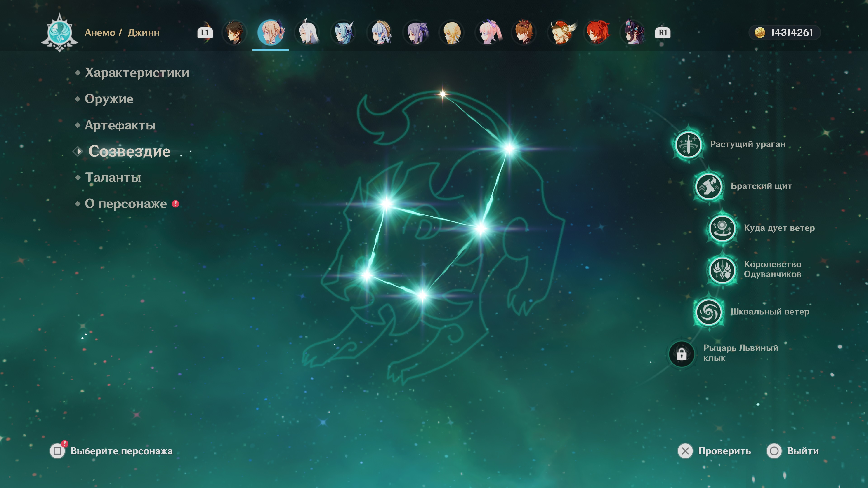The width and height of the screenshot is (868, 488).
Task: Open the Куда дует ветер constellation node
Action: [x=722, y=228]
